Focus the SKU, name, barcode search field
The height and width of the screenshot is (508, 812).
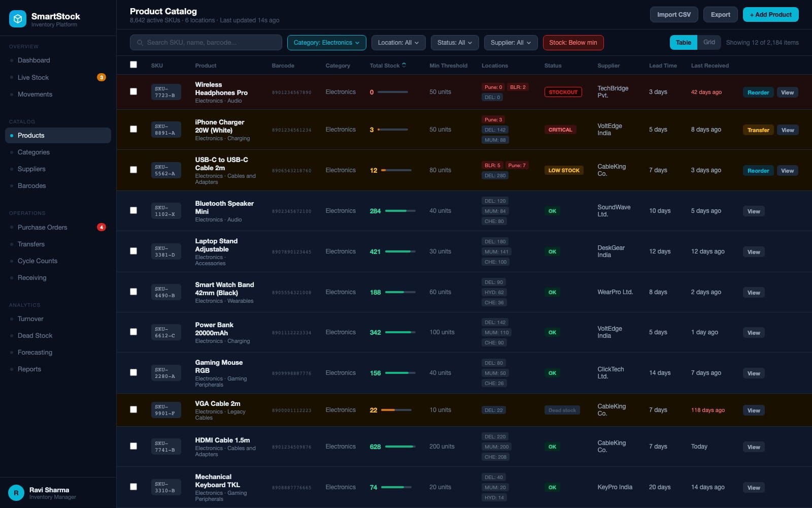pos(206,43)
